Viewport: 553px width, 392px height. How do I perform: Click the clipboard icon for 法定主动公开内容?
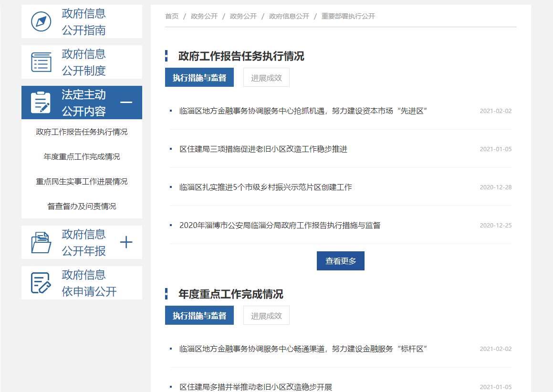click(41, 103)
